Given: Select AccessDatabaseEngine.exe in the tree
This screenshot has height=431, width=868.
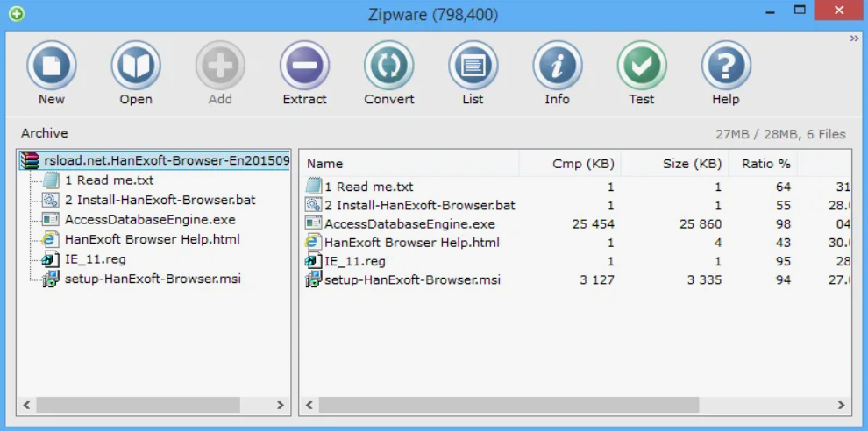Looking at the screenshot, I should pyautogui.click(x=150, y=220).
